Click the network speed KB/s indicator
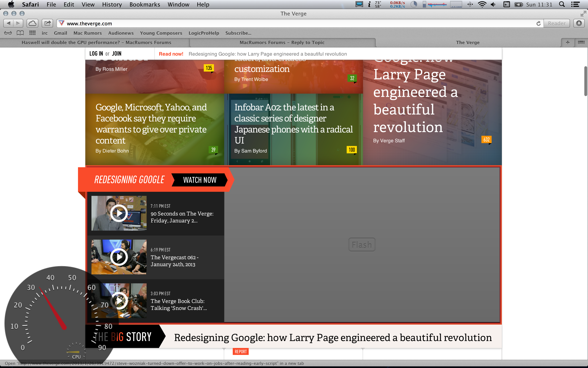The height and width of the screenshot is (368, 588). tap(397, 4)
